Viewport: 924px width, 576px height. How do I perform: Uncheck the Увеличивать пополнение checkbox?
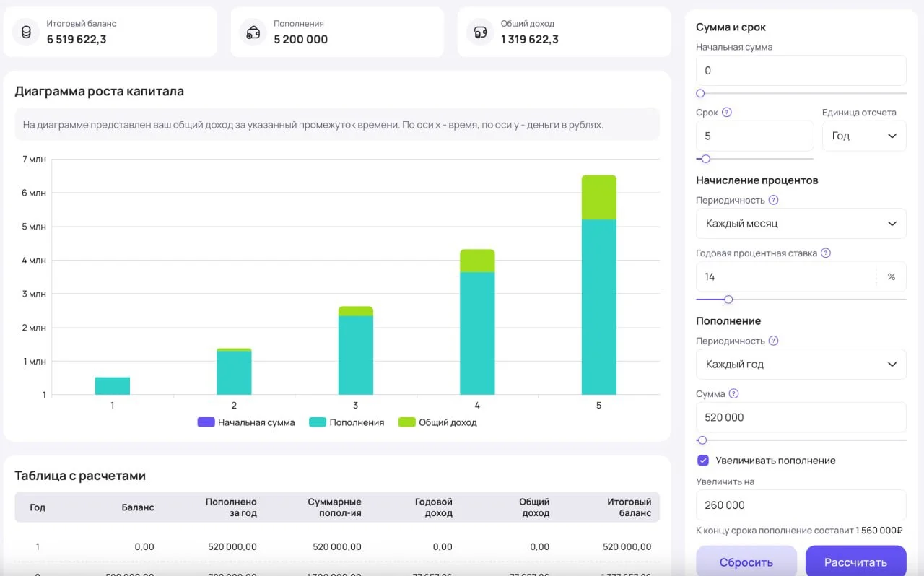click(x=703, y=461)
